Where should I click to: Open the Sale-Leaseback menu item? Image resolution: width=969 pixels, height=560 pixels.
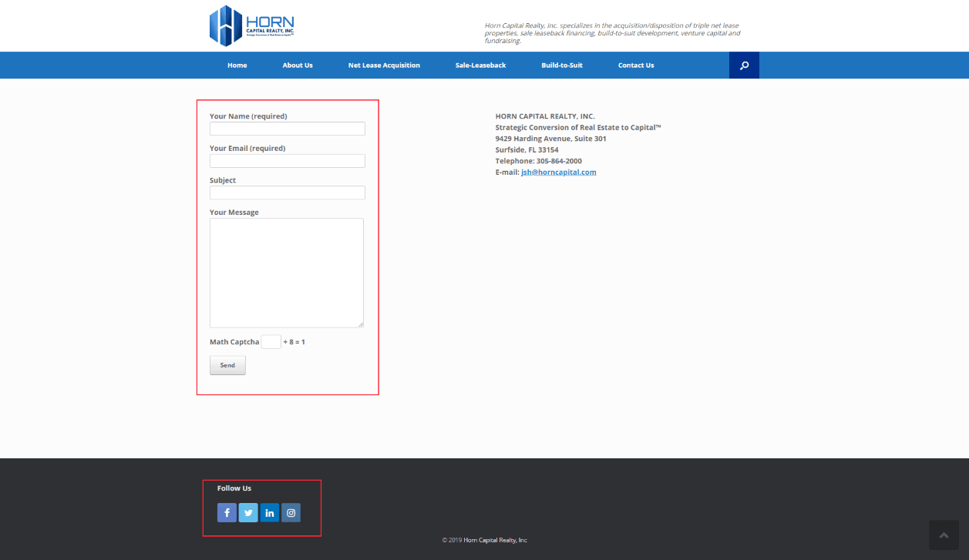(481, 65)
